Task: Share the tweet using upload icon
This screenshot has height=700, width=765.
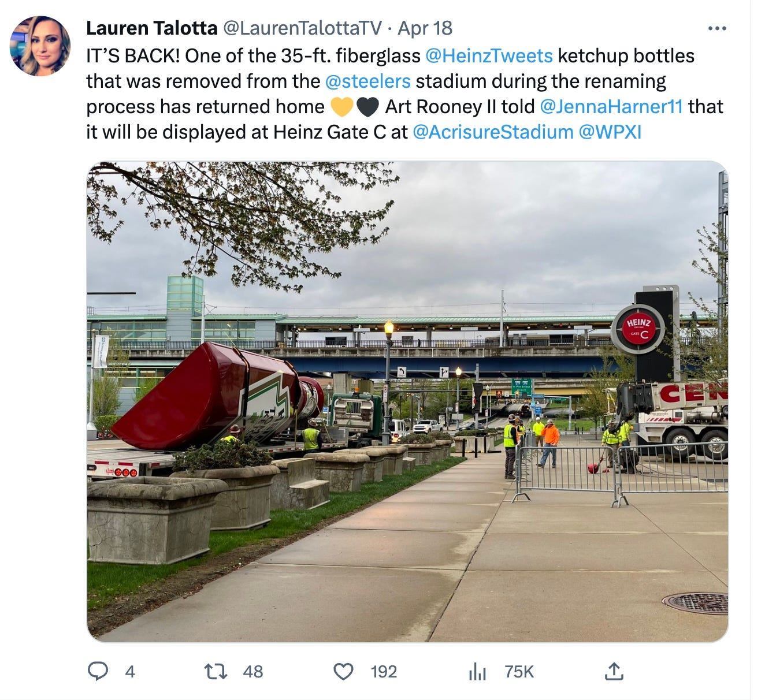Action: click(x=614, y=671)
